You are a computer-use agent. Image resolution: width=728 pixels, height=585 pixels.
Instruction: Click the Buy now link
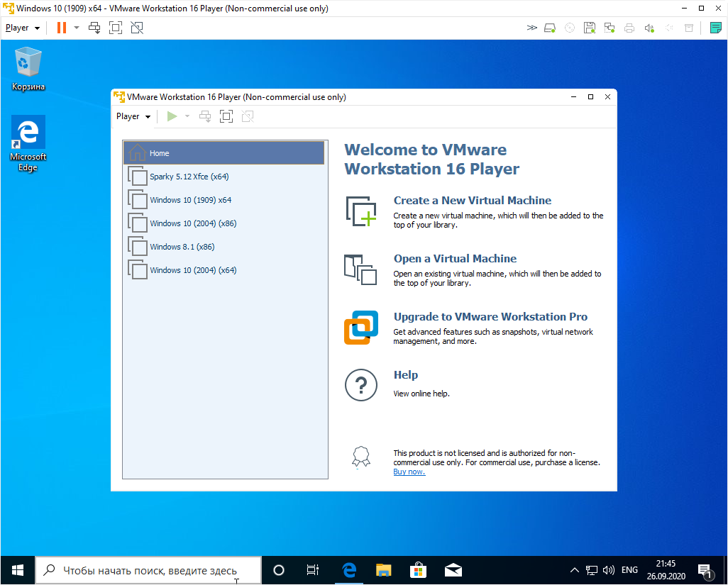[409, 472]
